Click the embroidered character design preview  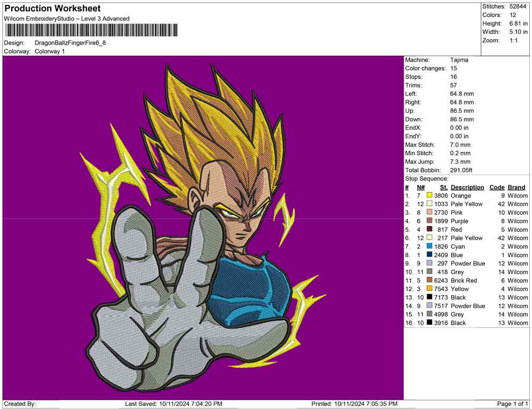click(x=204, y=231)
